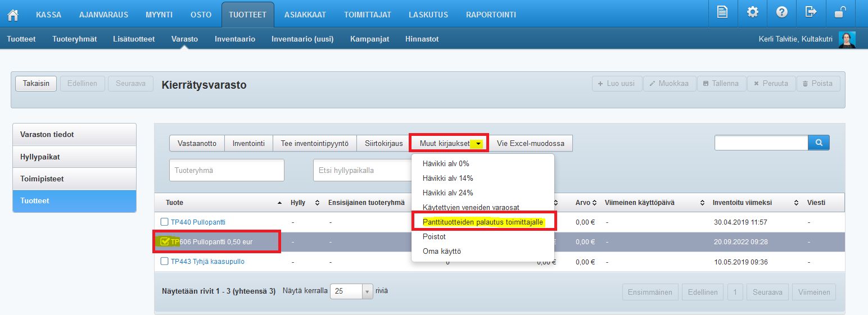Select Hyllypaikat in the left sidebar
This screenshot has height=315, width=868.
pos(74,157)
